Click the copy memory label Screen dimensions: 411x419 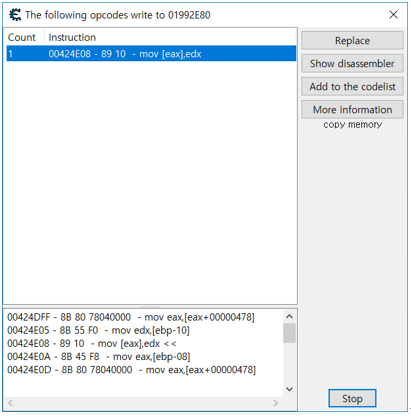coord(353,125)
